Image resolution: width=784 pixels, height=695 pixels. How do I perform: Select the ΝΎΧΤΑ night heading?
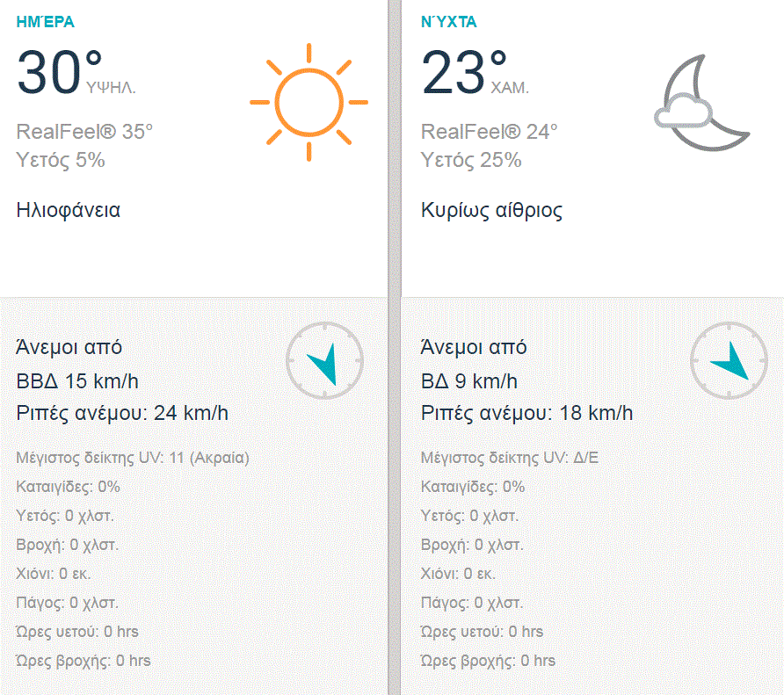pos(449,23)
